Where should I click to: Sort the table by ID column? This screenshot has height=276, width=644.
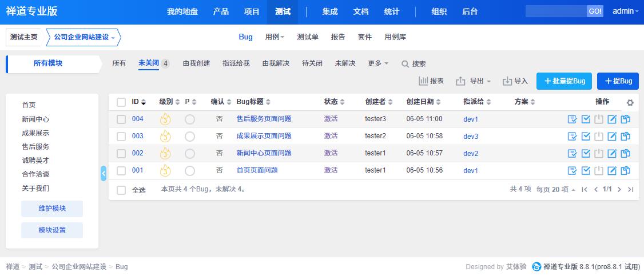[x=139, y=102]
